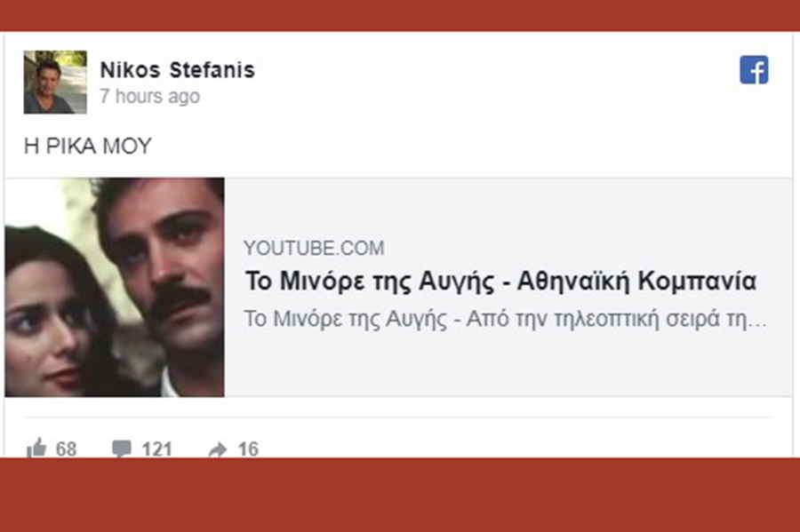Open the YouTube video preview thumbnail

coord(115,288)
